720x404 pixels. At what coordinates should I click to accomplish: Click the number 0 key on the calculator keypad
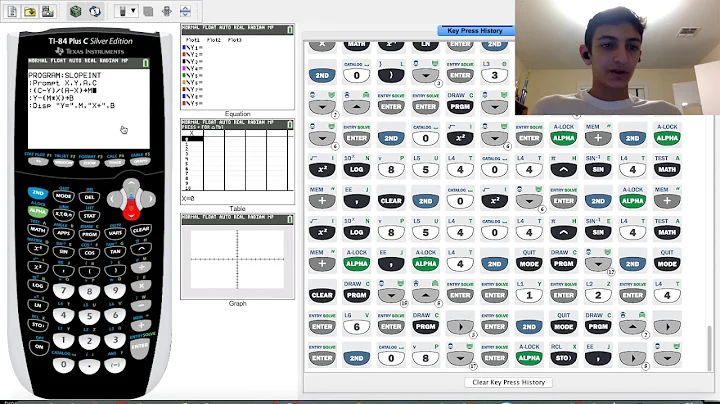(x=63, y=365)
